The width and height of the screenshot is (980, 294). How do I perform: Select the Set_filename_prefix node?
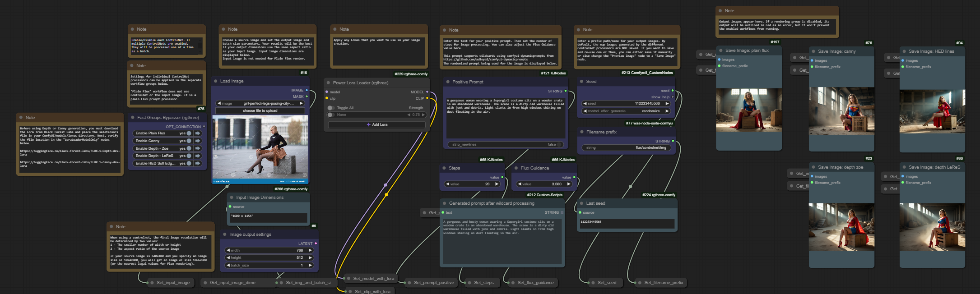(x=660, y=283)
